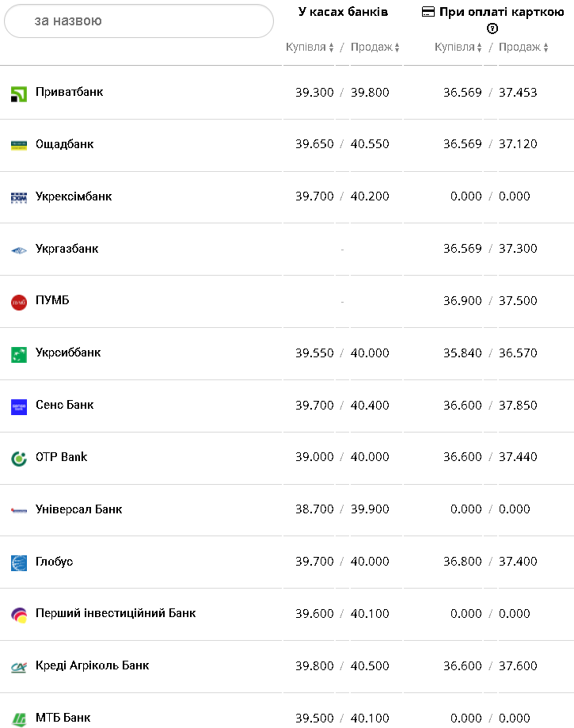Click the ПУМБ red logo icon

19,302
